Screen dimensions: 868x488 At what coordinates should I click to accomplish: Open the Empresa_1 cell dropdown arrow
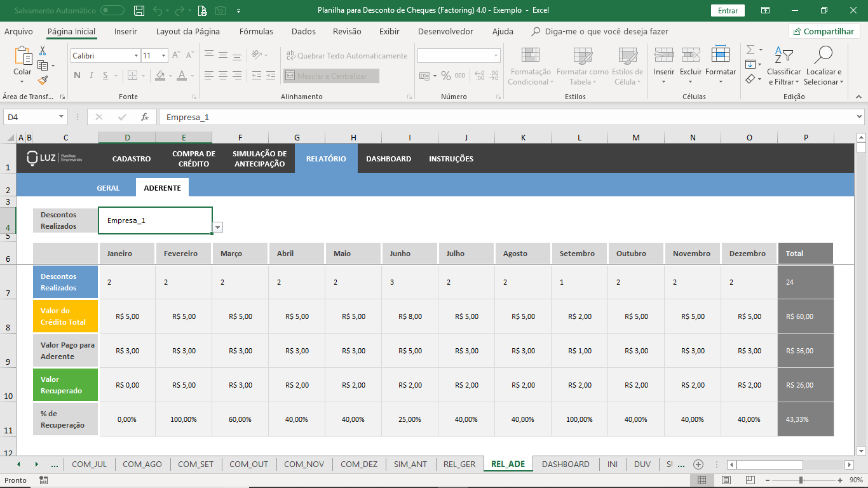(x=218, y=227)
